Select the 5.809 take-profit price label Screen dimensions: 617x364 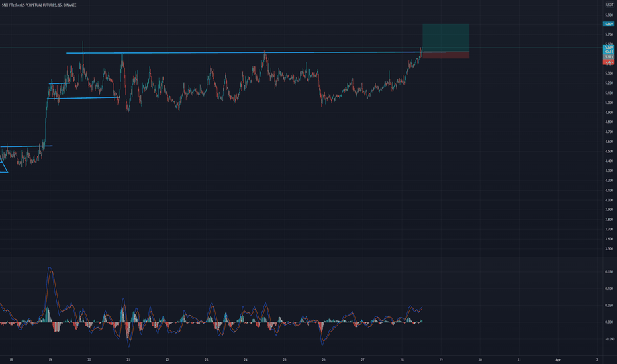click(609, 24)
